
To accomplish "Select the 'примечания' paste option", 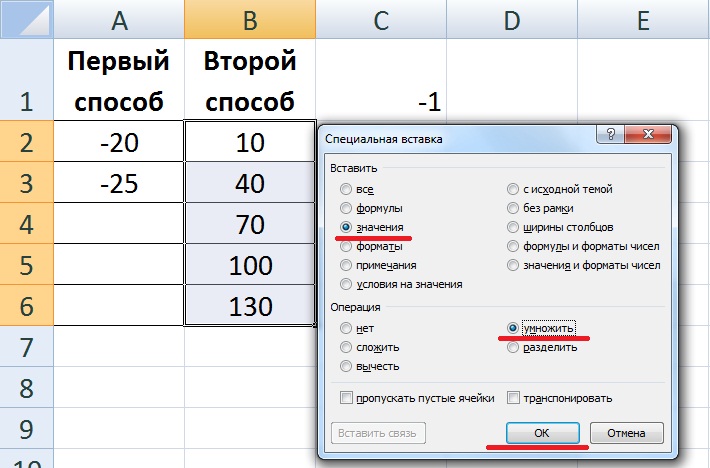I will pyautogui.click(x=346, y=265).
